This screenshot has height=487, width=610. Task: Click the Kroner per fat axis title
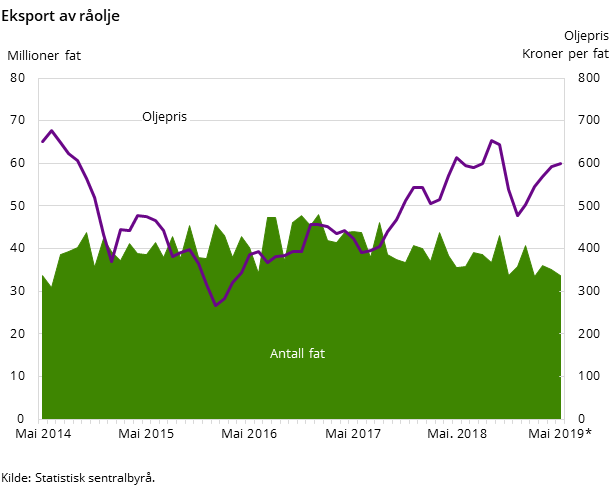[565, 54]
